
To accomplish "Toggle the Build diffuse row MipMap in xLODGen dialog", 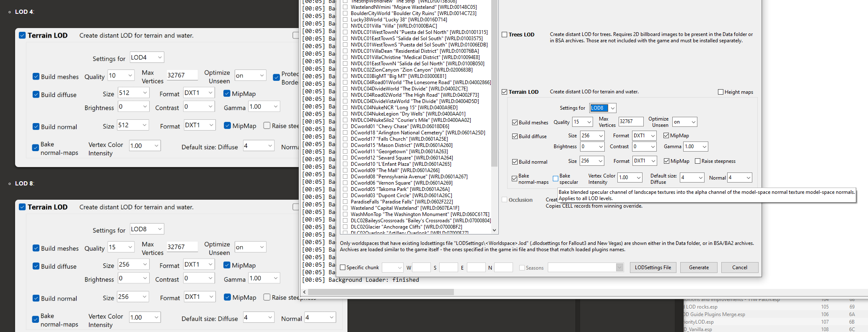I will pyautogui.click(x=666, y=136).
